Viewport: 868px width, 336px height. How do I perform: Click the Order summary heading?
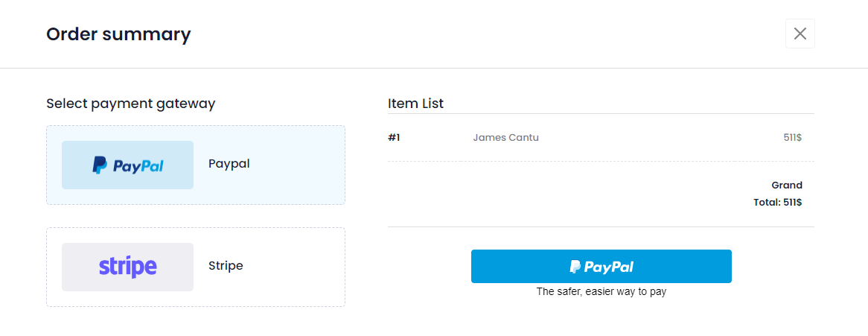pyautogui.click(x=118, y=34)
